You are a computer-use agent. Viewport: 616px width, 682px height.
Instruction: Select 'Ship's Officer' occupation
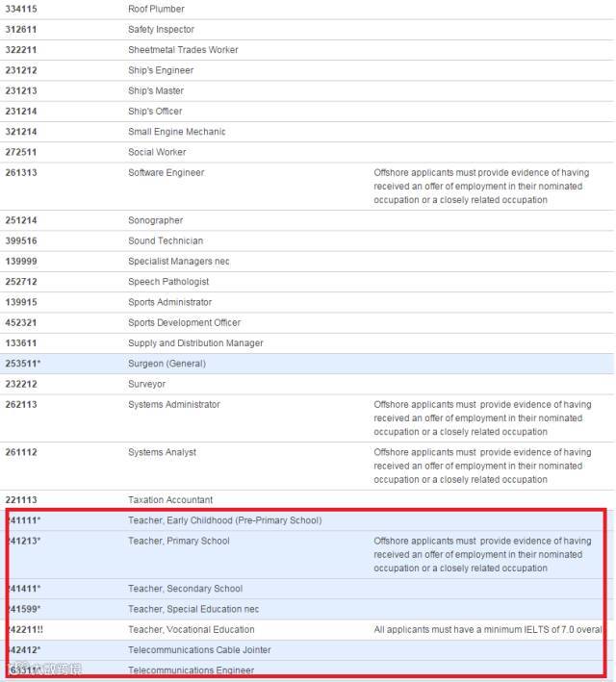[155, 111]
